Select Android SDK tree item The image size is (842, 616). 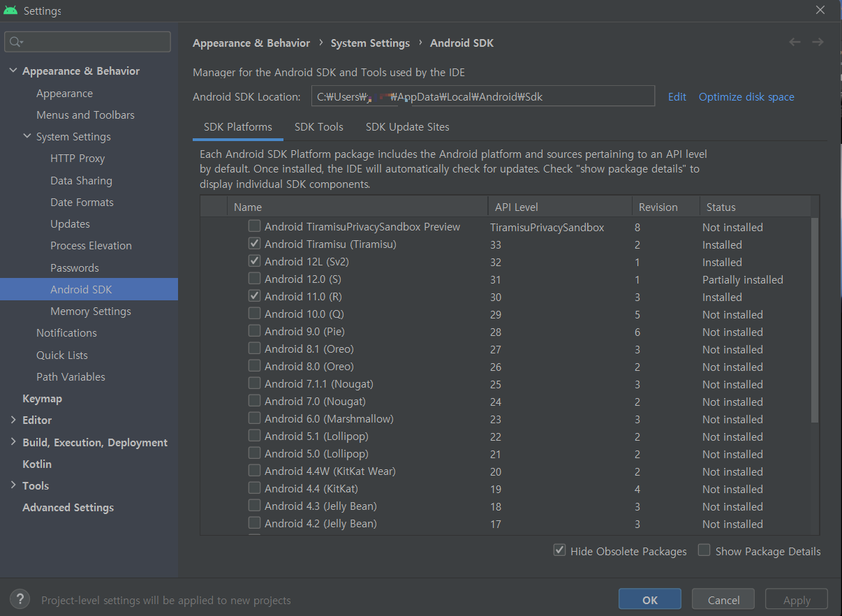pos(89,290)
